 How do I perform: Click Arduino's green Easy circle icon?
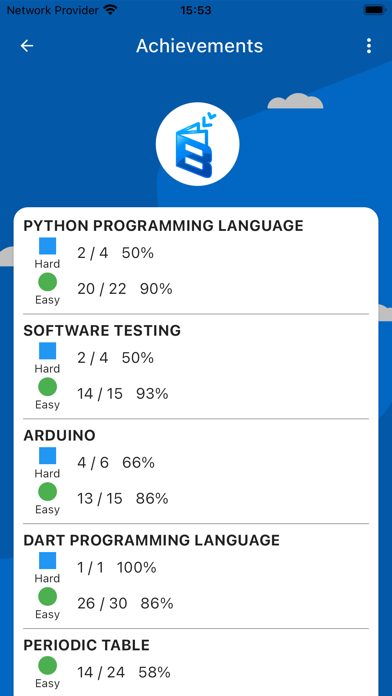48,491
